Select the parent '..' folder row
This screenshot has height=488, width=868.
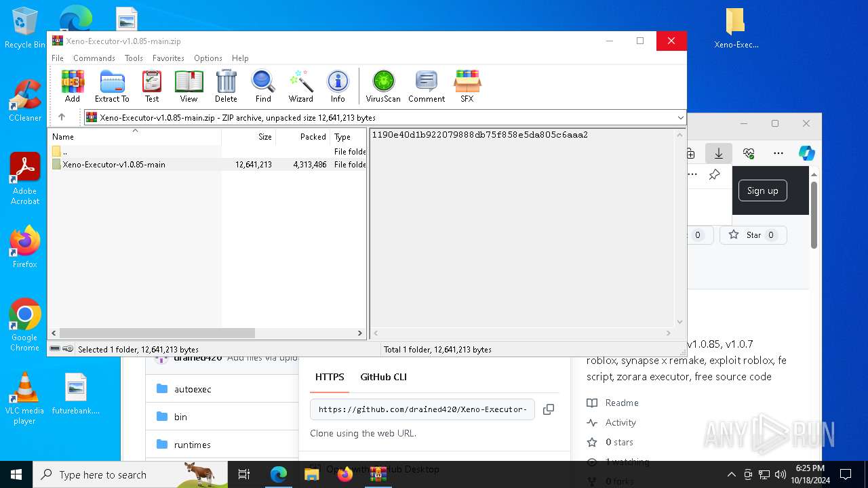(208, 152)
